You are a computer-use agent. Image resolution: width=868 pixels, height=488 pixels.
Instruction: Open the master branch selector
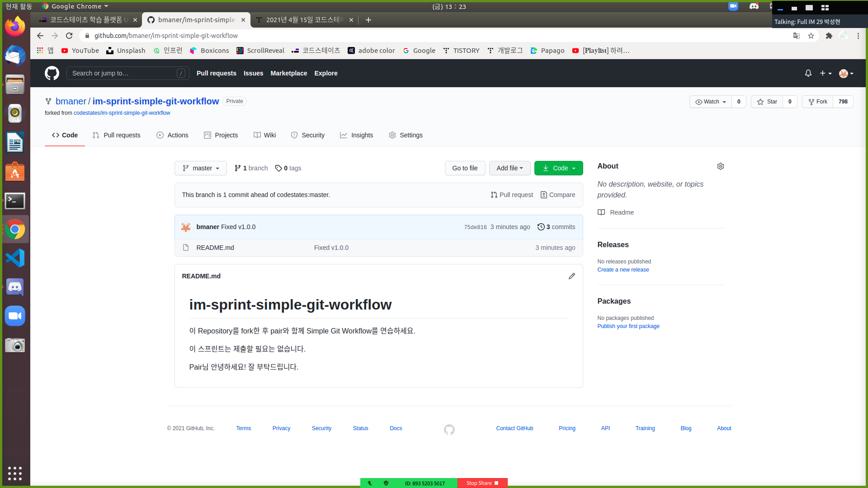coord(201,168)
